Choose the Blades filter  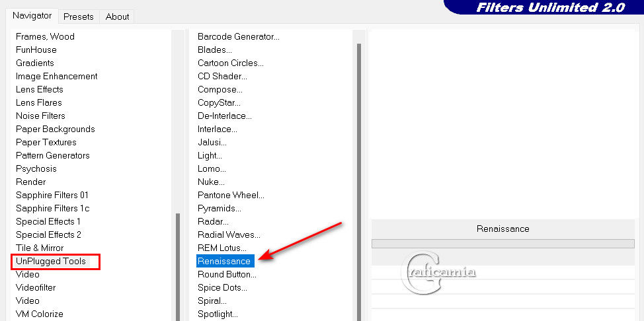(215, 50)
